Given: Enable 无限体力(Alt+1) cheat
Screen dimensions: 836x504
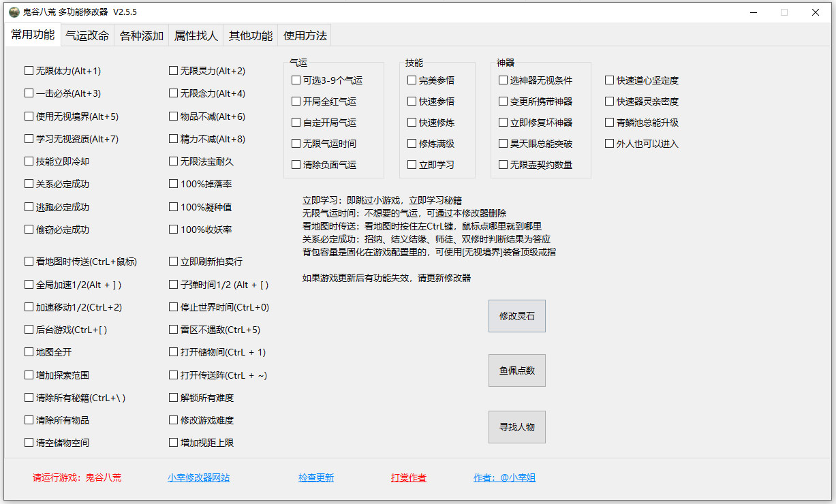Looking at the screenshot, I should 29,70.
